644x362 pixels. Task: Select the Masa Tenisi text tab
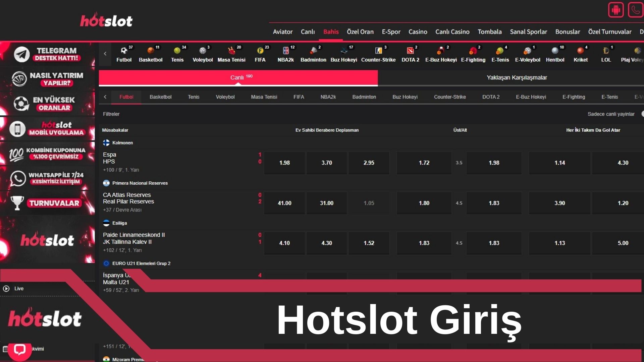(x=264, y=97)
